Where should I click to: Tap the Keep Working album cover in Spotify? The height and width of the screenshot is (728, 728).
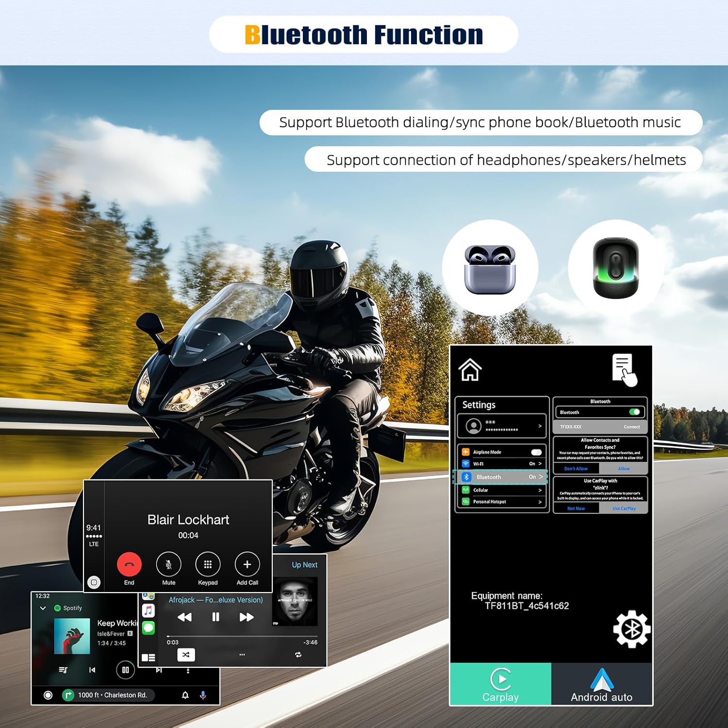click(x=72, y=636)
